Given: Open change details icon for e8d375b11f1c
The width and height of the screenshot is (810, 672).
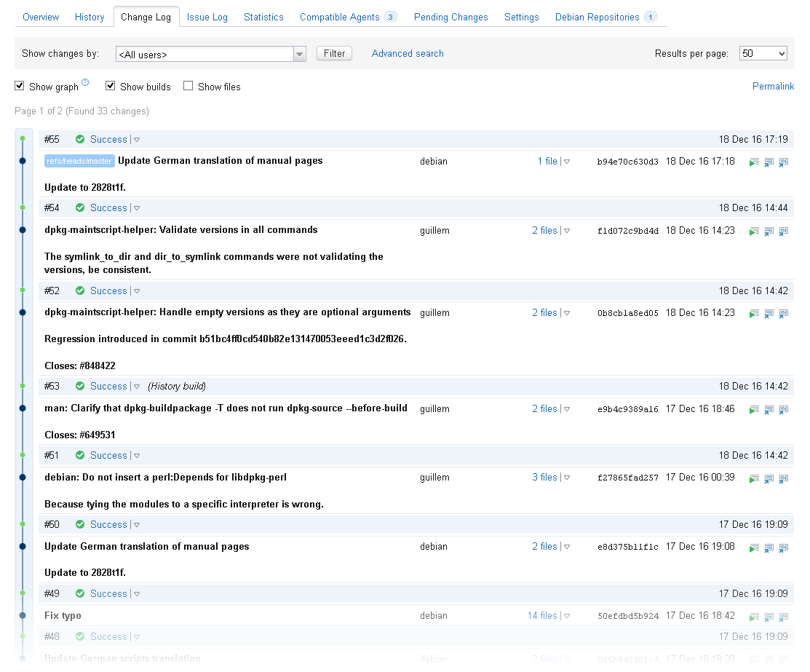Looking at the screenshot, I should click(769, 548).
